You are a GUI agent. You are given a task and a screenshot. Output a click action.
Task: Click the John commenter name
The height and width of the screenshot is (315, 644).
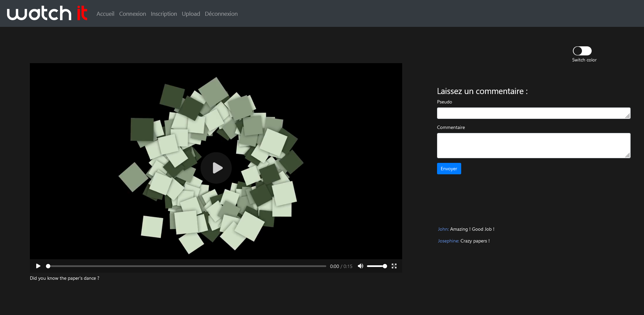tap(443, 229)
